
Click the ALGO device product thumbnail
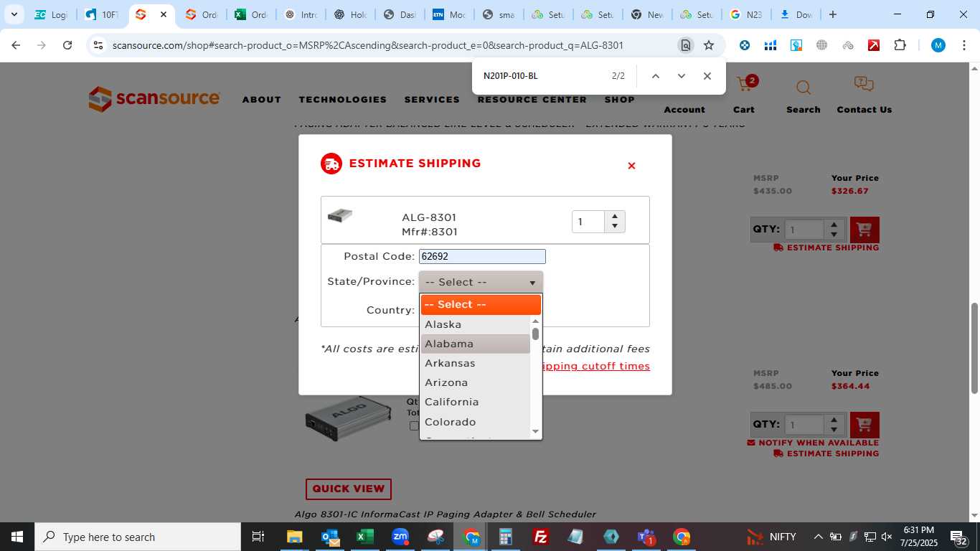348,418
